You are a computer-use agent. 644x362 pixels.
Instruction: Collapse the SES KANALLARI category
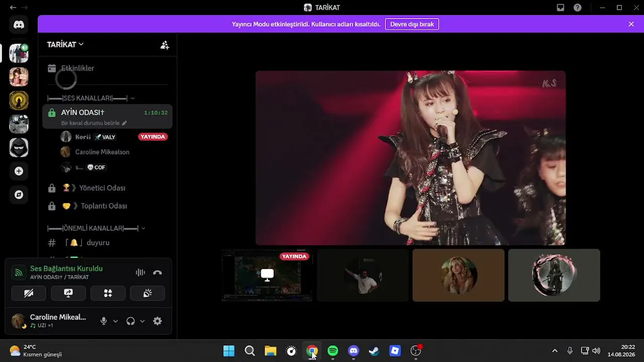pyautogui.click(x=91, y=98)
